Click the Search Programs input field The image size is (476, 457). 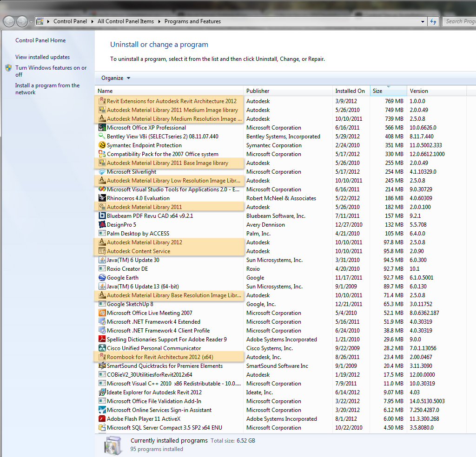[x=459, y=21]
